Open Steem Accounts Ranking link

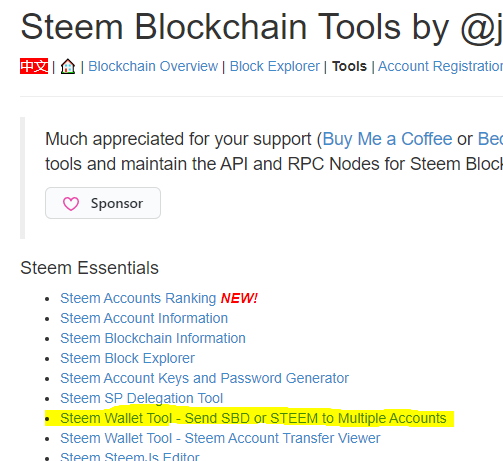(138, 298)
